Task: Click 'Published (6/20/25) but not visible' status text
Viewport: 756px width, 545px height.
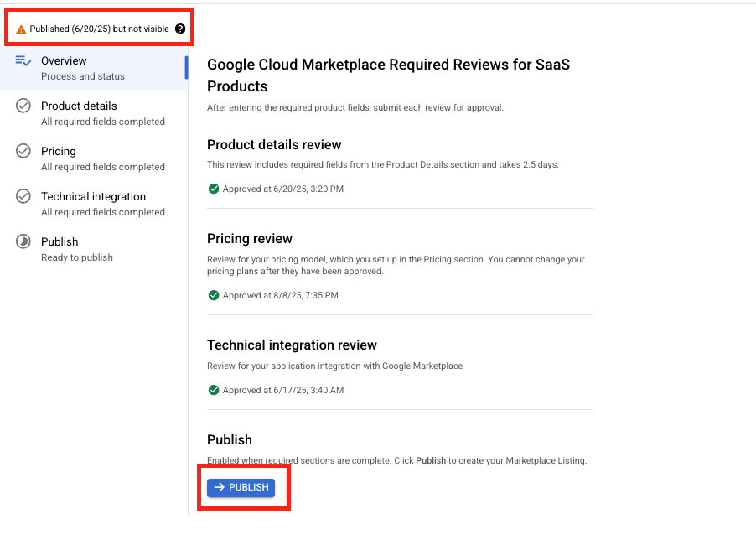Action: [100, 29]
